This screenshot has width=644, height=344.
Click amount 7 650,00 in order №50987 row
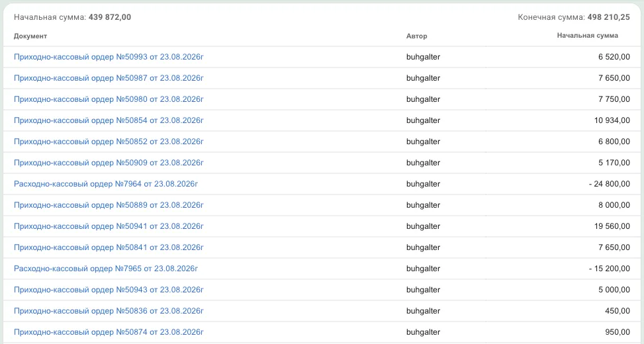pyautogui.click(x=614, y=78)
